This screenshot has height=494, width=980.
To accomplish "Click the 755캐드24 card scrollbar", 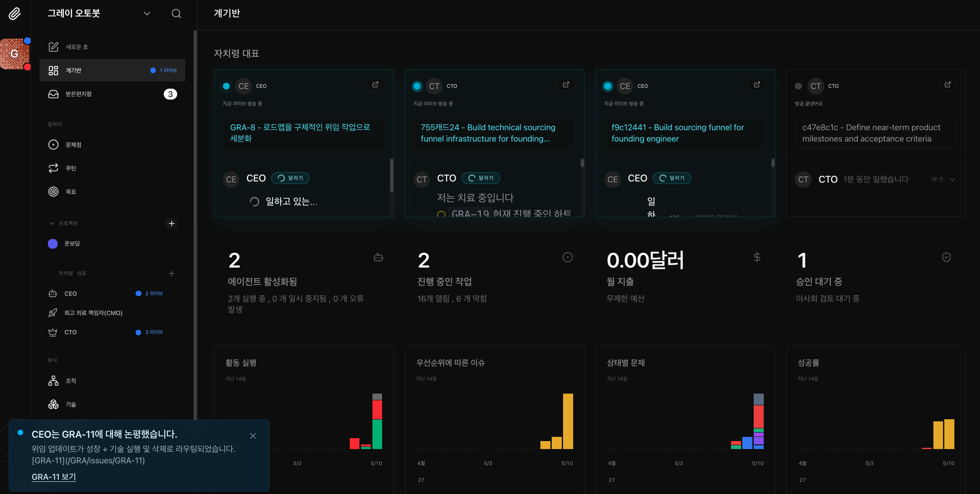I will 582,163.
